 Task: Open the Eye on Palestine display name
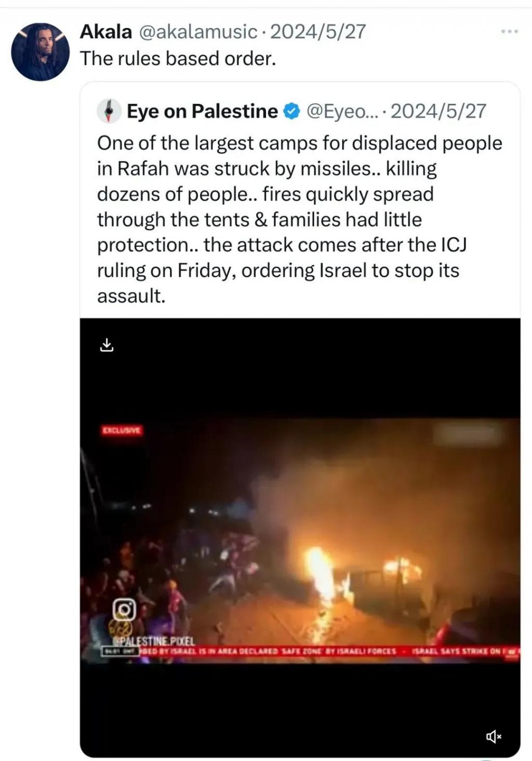point(203,111)
